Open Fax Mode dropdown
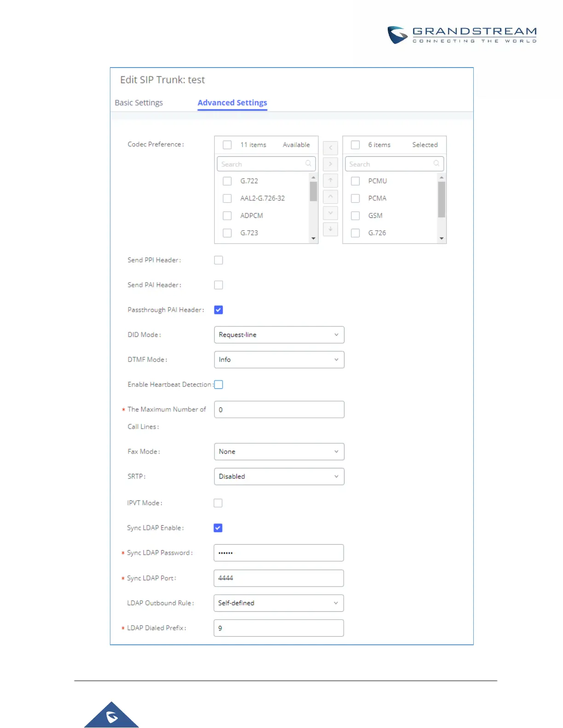This screenshot has height=728, width=563. click(x=279, y=452)
